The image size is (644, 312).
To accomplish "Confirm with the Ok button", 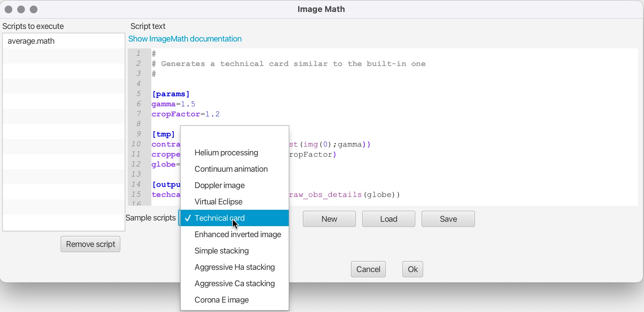I will pyautogui.click(x=413, y=269).
